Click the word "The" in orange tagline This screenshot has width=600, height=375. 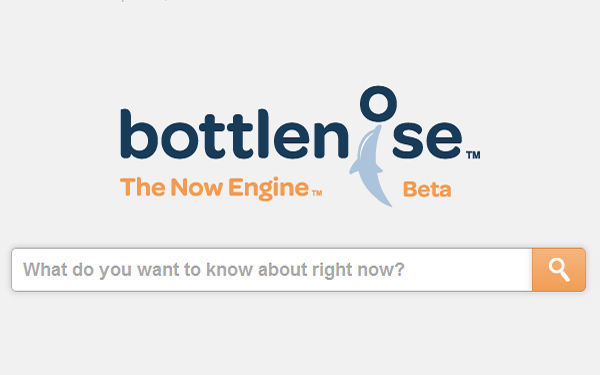click(x=143, y=187)
